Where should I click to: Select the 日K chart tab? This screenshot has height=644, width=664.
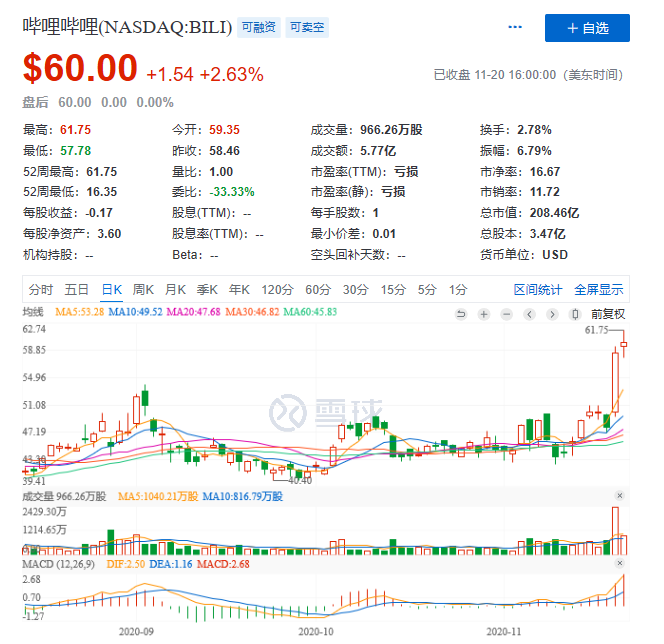click(x=112, y=290)
